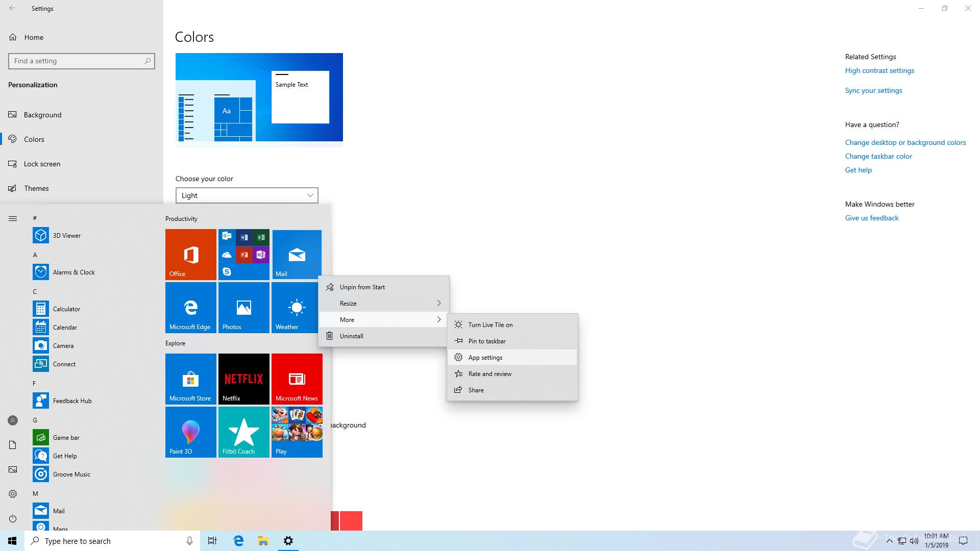Choose Pin to taskbar
Viewport: 980px width, 551px height.
[512, 341]
